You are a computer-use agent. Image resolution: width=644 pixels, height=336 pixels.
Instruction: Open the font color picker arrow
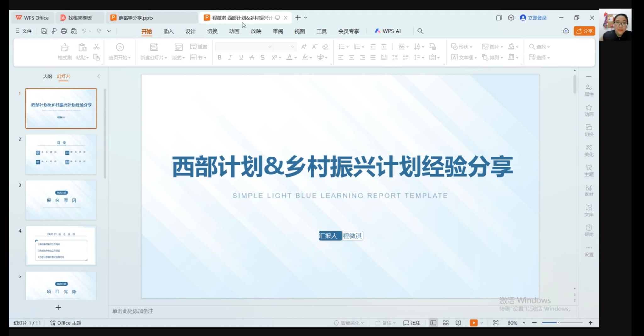click(x=296, y=58)
